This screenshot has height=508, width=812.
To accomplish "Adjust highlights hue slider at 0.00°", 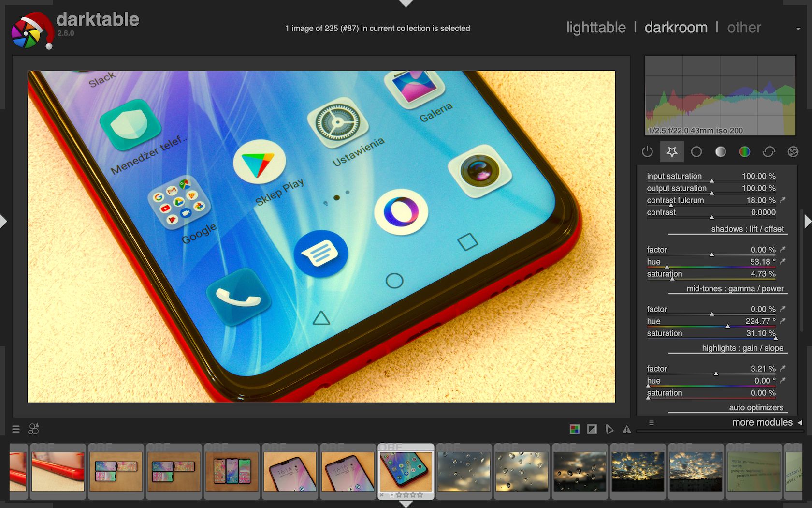I will point(711,381).
